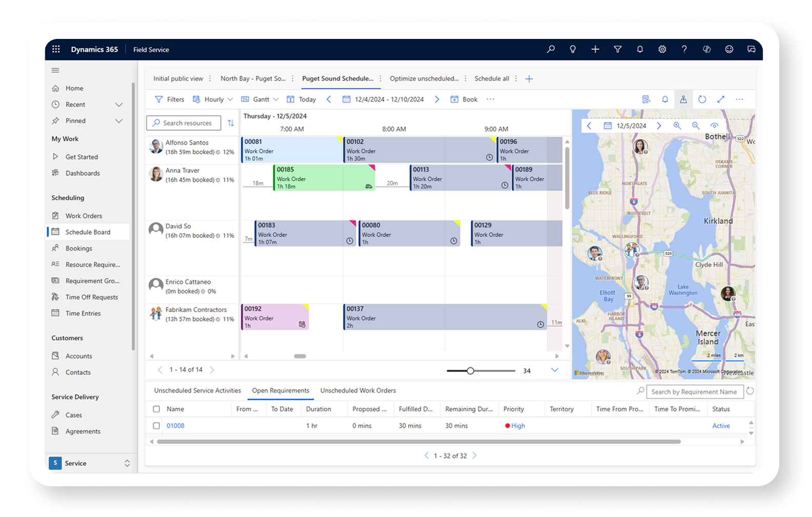Refresh the schedule board
The width and height of the screenshot is (812, 517).
pyautogui.click(x=702, y=99)
